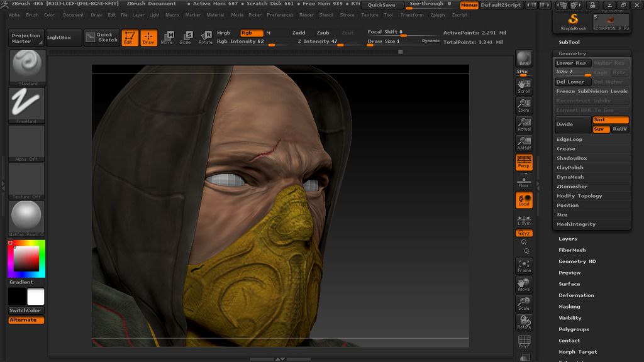
Task: Click Freeze SubDivision Levels
Action: 592,91
